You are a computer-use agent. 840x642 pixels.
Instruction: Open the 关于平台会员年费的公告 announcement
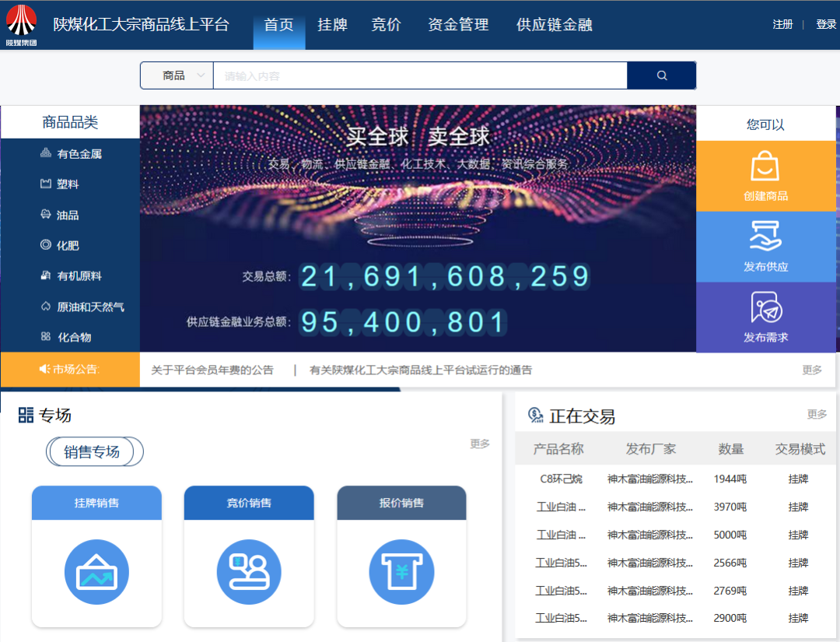(212, 370)
